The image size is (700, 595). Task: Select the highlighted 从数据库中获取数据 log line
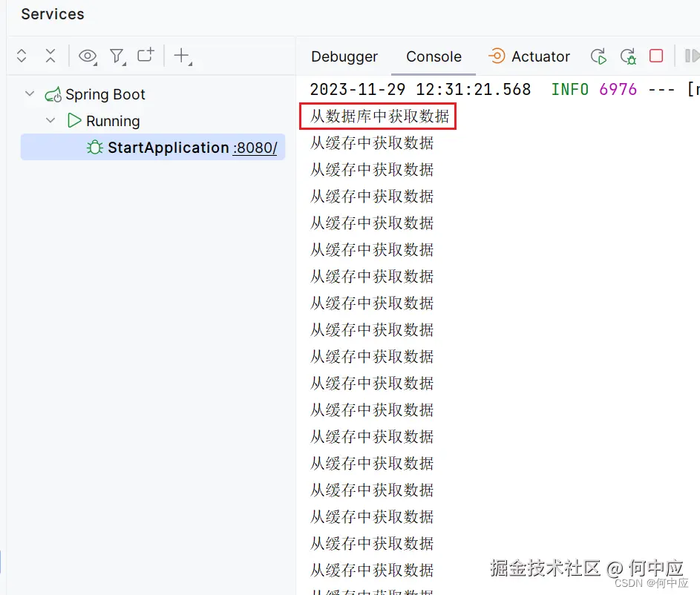378,116
